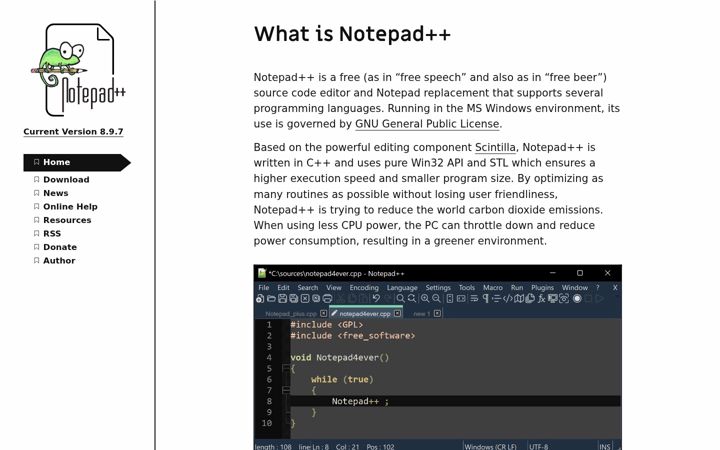Screen dimensions: 720x450
Task: Click the code tag toolbar icon
Action: (x=507, y=298)
